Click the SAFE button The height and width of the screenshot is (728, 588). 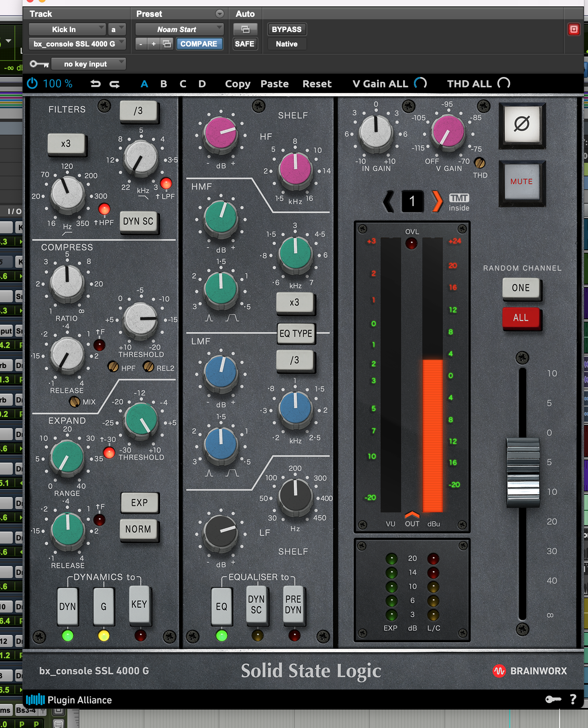245,44
